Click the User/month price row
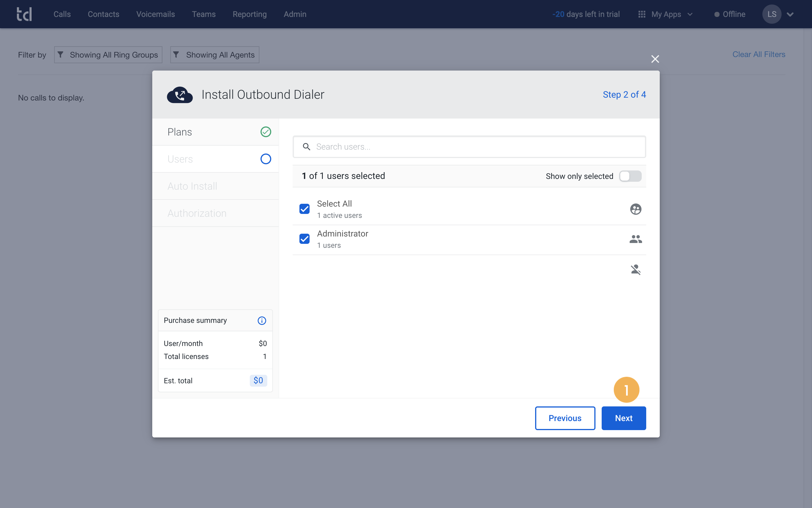The image size is (812, 508). point(215,343)
